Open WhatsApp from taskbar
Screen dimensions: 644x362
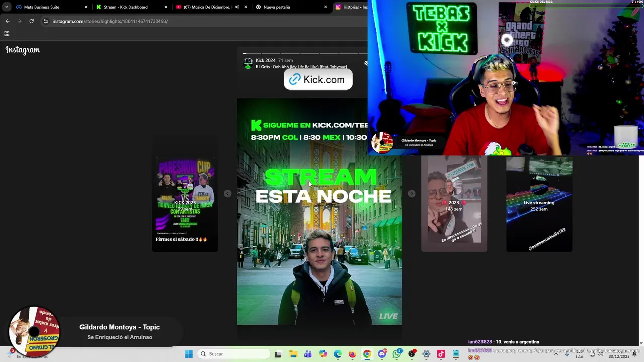click(396, 354)
